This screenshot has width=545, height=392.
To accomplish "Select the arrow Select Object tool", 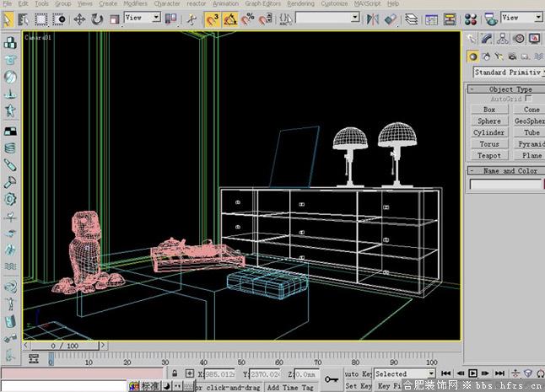I will [x=8, y=19].
